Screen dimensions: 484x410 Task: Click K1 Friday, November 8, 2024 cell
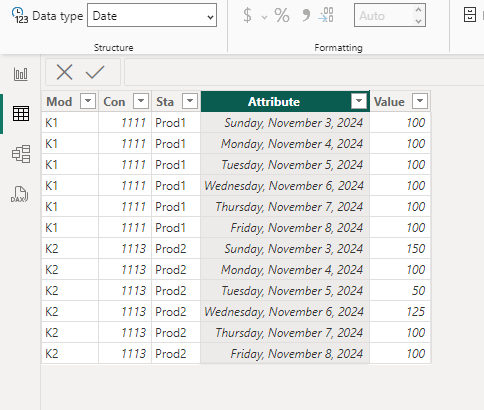pos(285,228)
